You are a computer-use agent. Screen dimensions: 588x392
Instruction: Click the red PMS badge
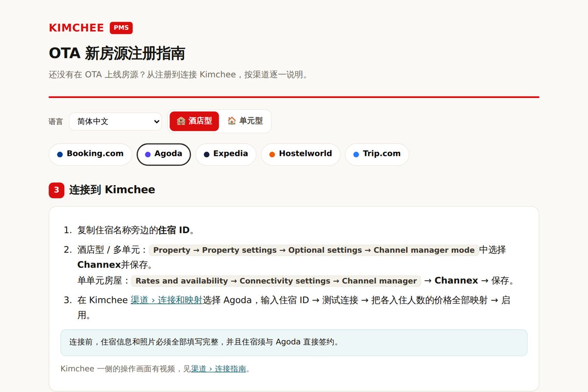point(121,28)
